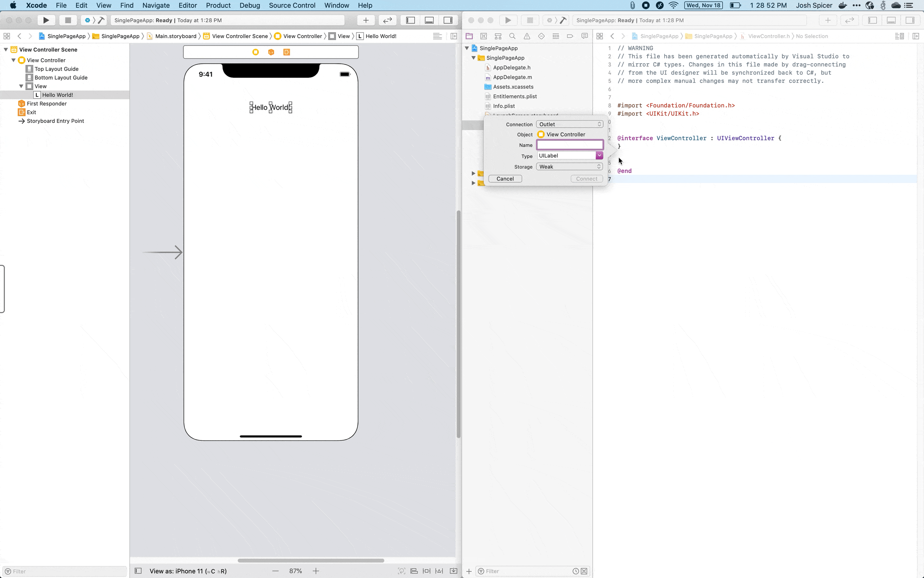924x578 pixels.
Task: Open the Align constraints button in canvas bar
Action: click(414, 571)
